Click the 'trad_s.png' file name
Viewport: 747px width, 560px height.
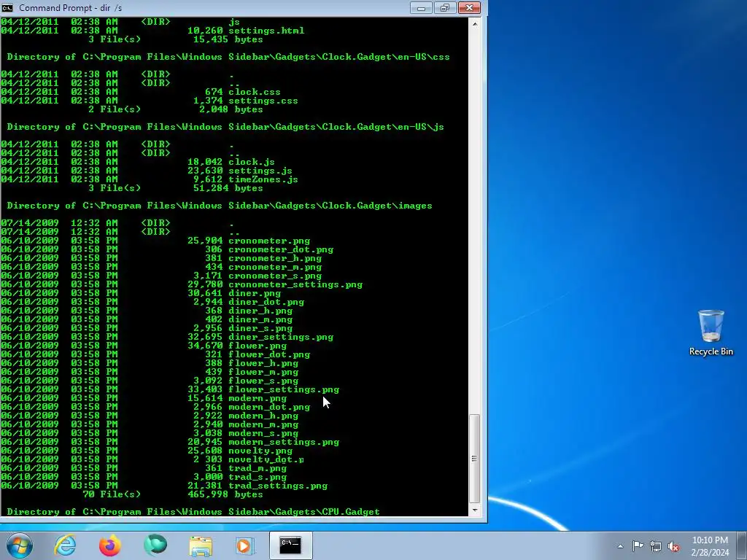pos(258,477)
